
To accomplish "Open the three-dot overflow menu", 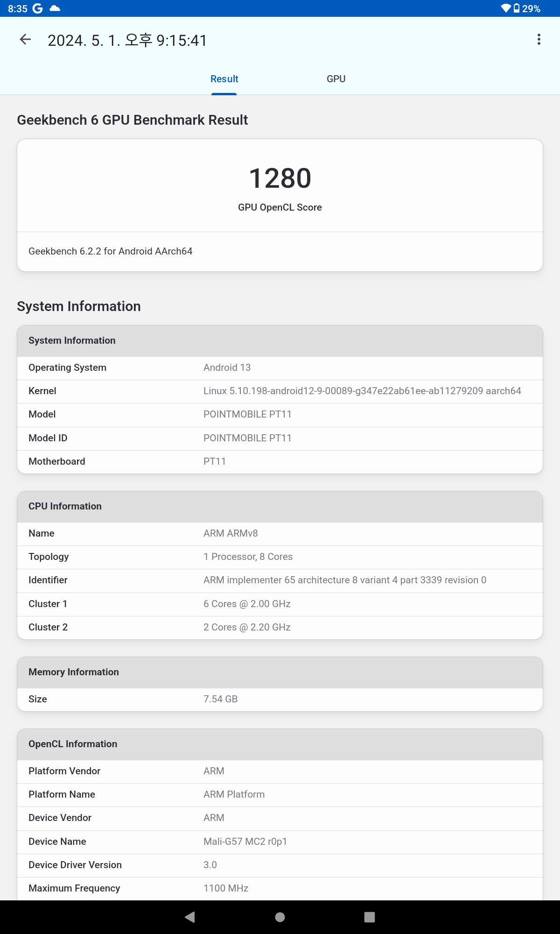I will (x=539, y=40).
